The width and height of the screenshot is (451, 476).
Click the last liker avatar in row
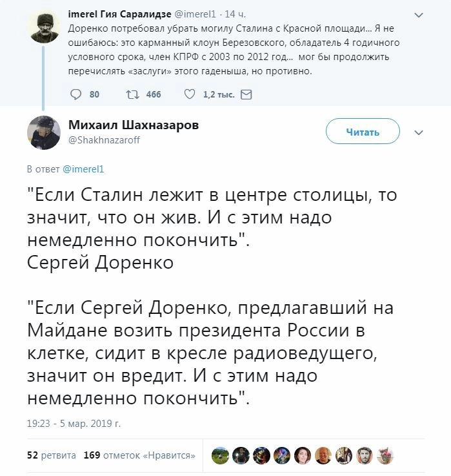tap(385, 455)
